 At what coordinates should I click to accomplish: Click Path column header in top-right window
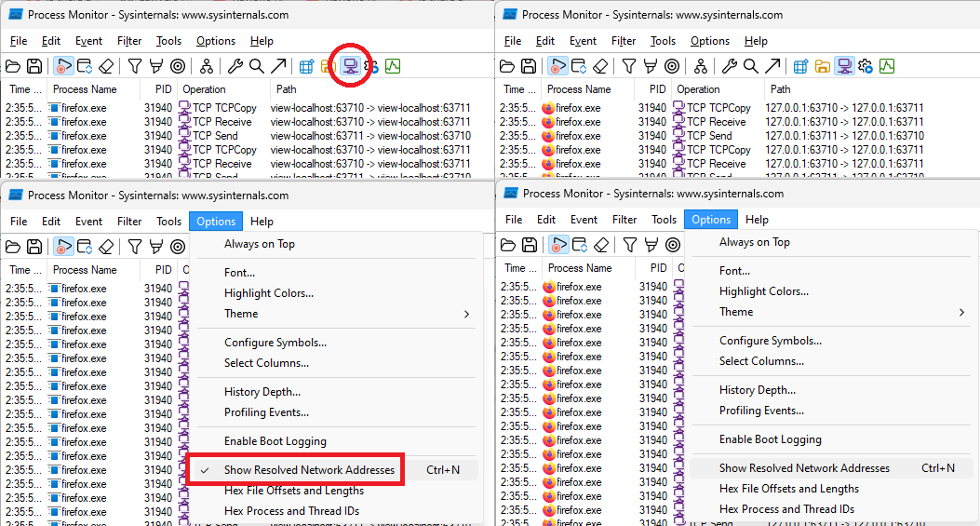[x=872, y=89]
